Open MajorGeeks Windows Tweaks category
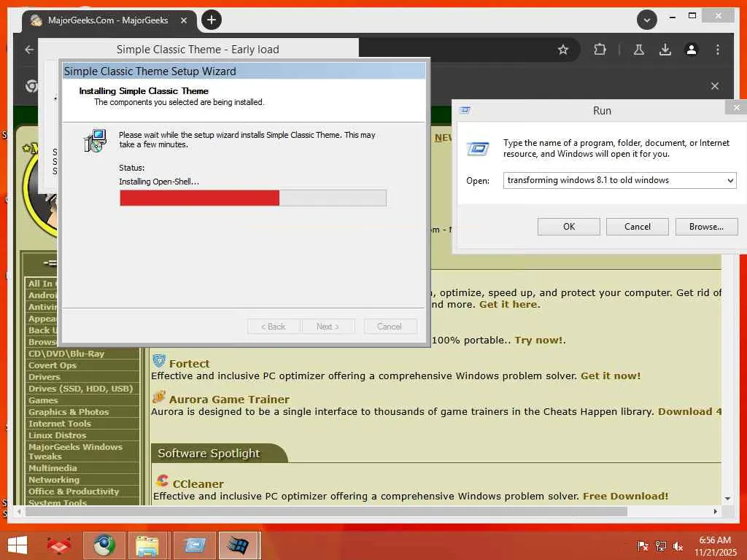The height and width of the screenshot is (560, 747). (x=75, y=451)
